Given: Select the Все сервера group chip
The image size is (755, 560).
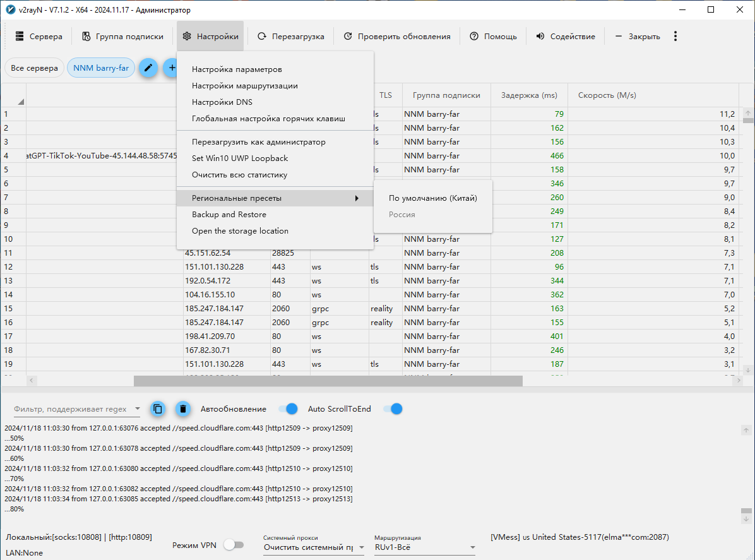Looking at the screenshot, I should point(34,68).
